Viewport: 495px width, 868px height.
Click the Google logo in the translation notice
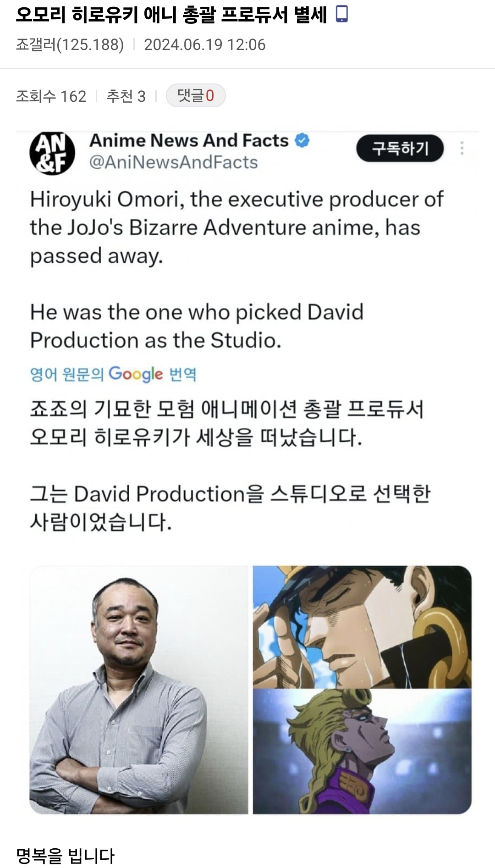click(x=136, y=374)
